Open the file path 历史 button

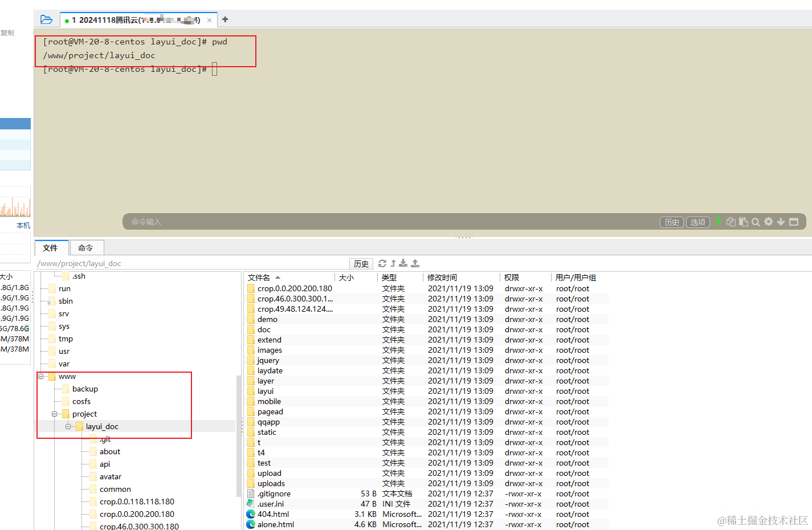(x=361, y=263)
